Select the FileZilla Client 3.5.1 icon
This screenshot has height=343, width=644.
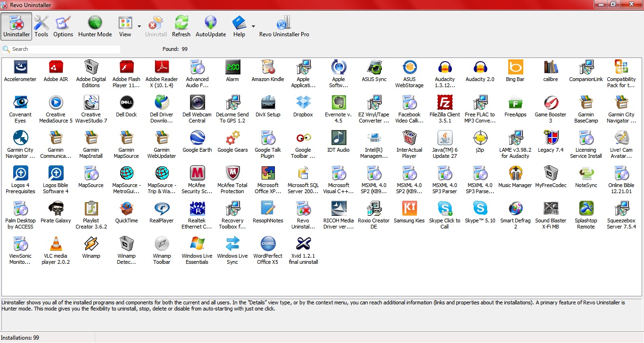(x=445, y=103)
